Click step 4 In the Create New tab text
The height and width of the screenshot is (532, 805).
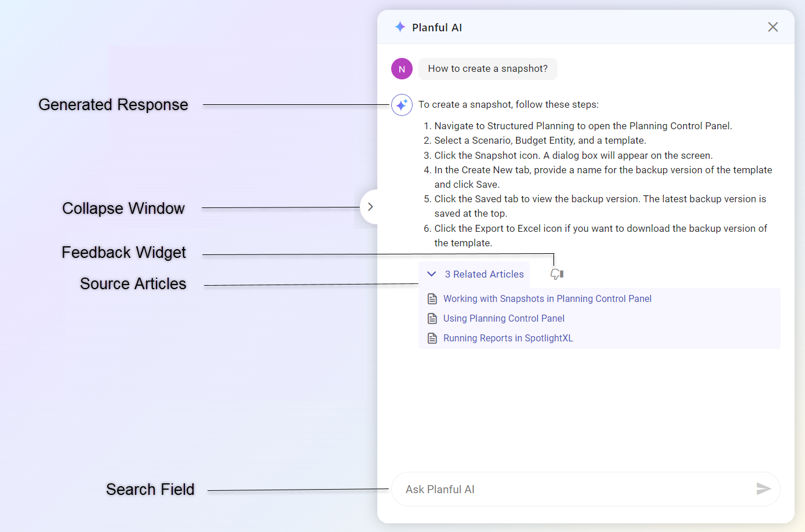coord(603,177)
